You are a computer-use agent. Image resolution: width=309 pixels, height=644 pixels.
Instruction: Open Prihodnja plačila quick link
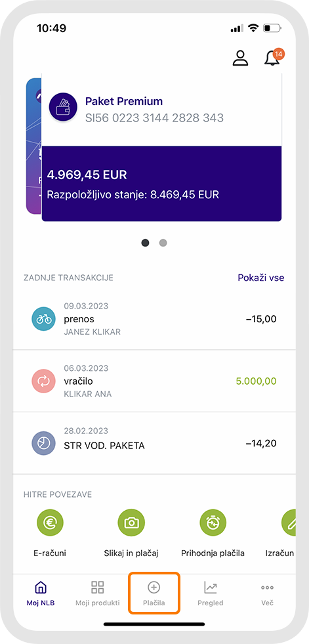[x=213, y=522]
